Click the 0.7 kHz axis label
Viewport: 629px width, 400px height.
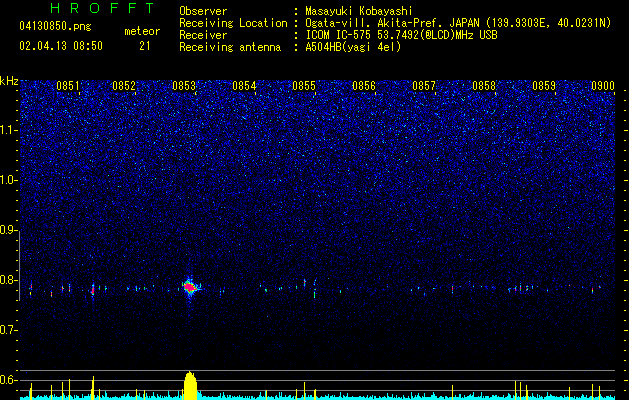tap(8, 330)
